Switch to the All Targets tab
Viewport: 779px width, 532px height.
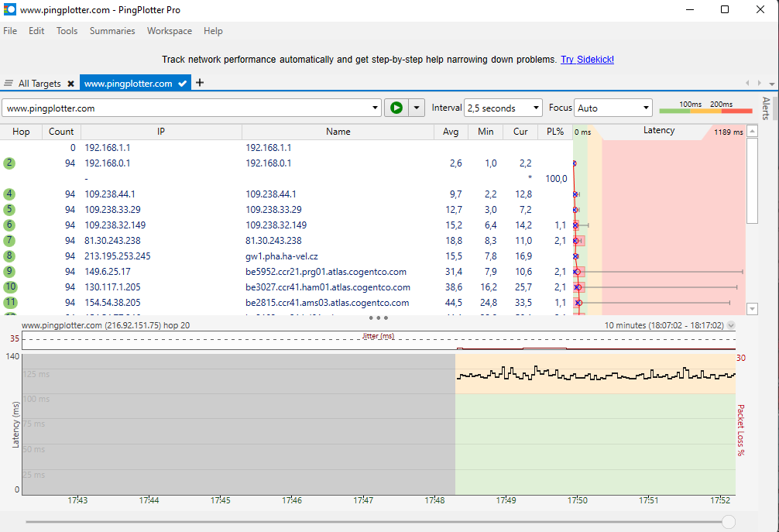pyautogui.click(x=39, y=84)
